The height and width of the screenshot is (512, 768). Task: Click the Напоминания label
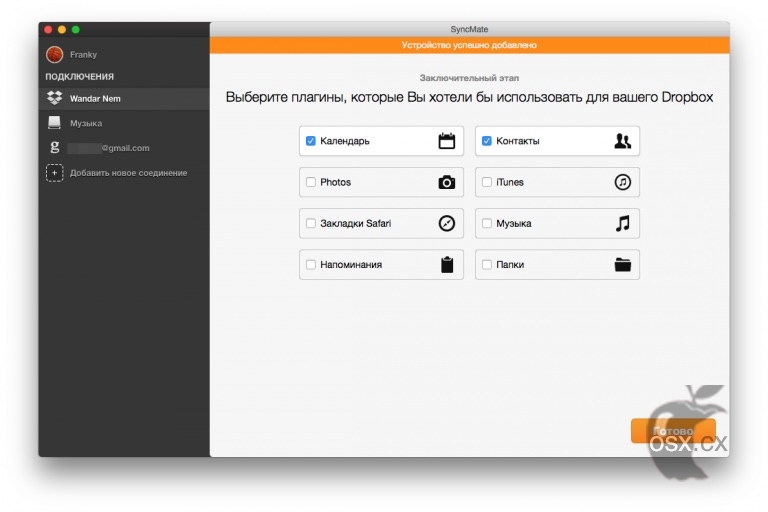(351, 265)
